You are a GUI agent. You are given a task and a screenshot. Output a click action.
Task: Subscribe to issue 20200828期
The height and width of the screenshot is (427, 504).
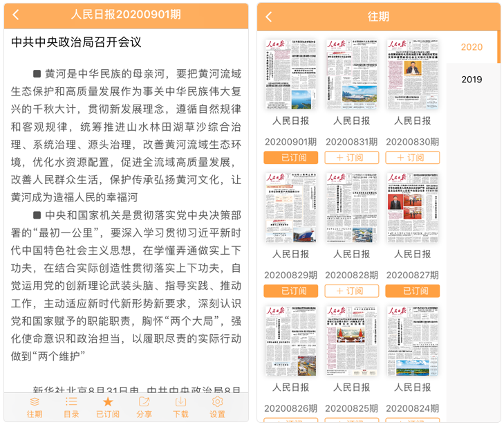[x=352, y=291]
